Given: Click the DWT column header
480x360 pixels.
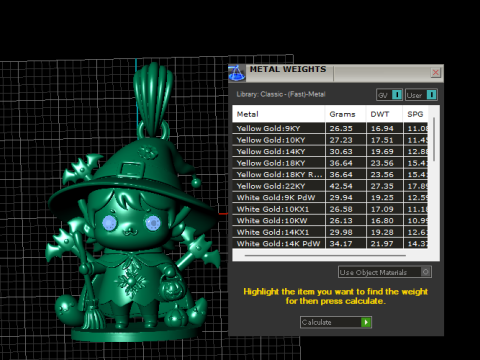Looking at the screenshot, I should click(384, 114).
